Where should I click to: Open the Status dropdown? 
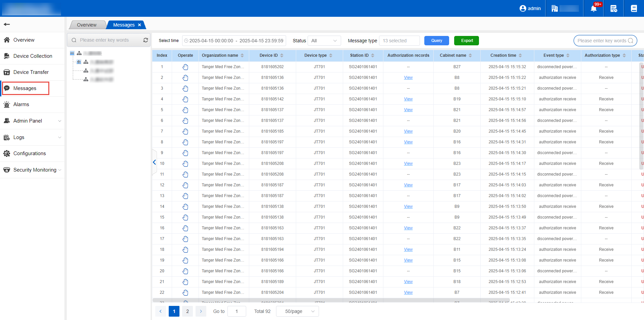click(324, 41)
